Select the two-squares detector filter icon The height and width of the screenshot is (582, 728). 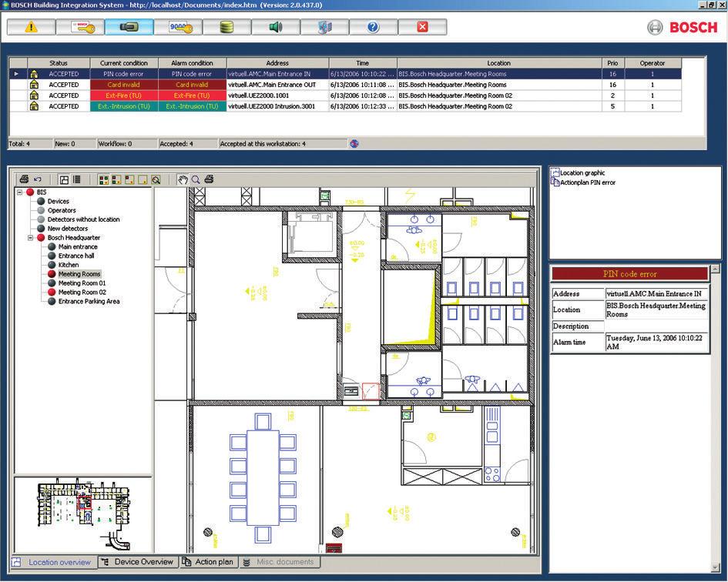(x=130, y=179)
